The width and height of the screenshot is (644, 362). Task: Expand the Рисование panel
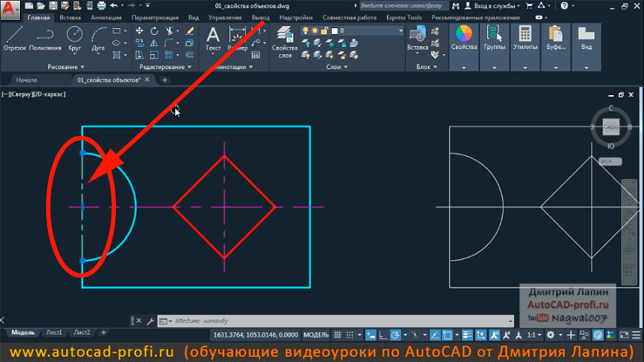pyautogui.click(x=65, y=67)
